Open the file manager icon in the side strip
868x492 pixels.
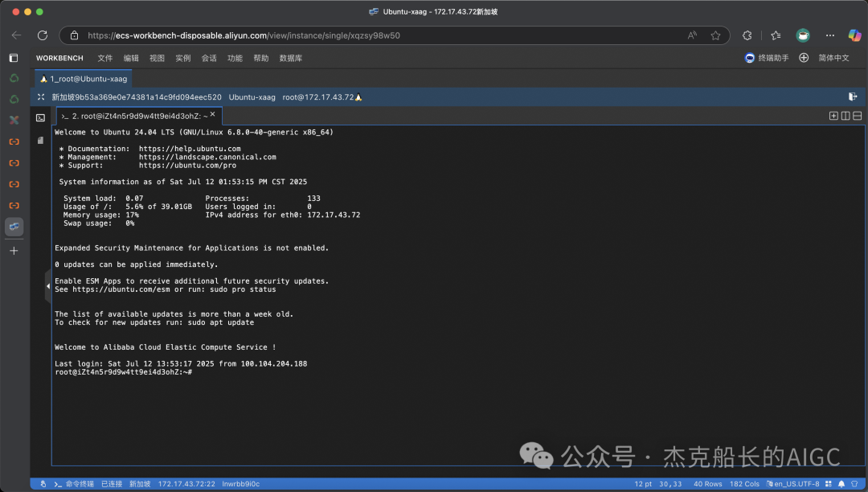(x=40, y=141)
